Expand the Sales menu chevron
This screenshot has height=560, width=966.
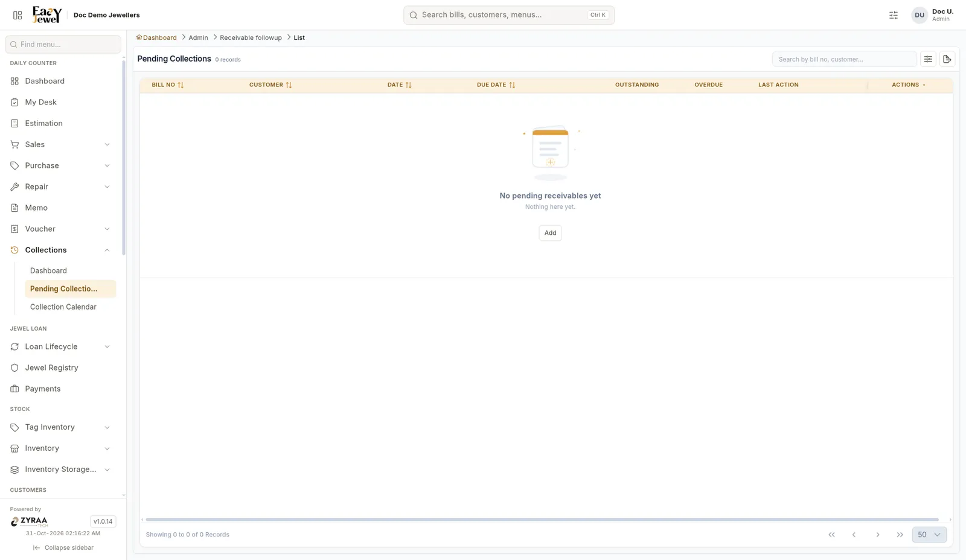107,144
